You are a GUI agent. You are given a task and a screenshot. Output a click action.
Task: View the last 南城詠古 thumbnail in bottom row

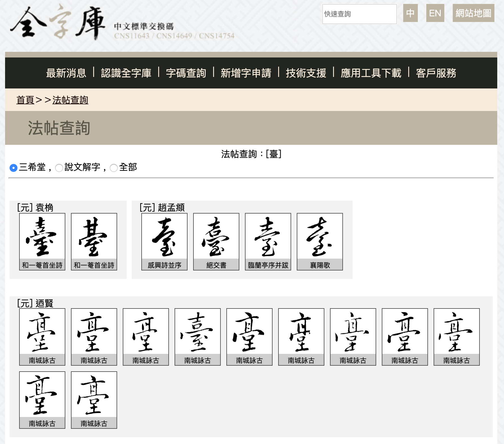[x=94, y=397]
